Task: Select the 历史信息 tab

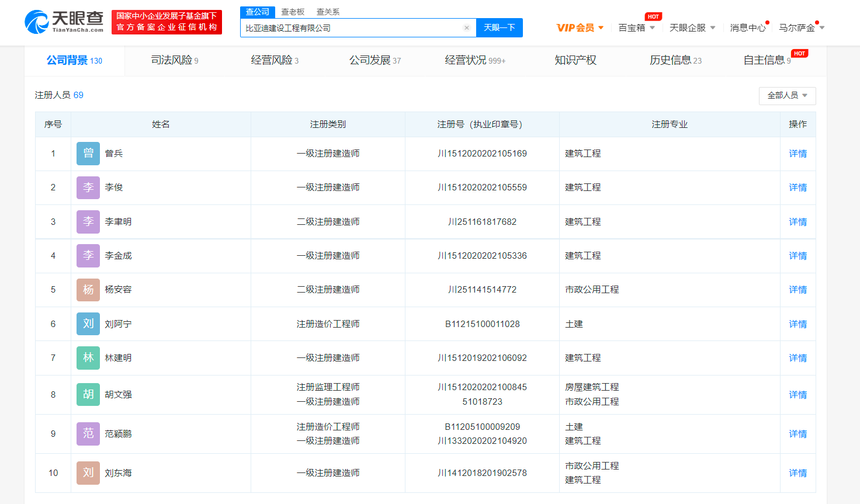Action: [676, 61]
